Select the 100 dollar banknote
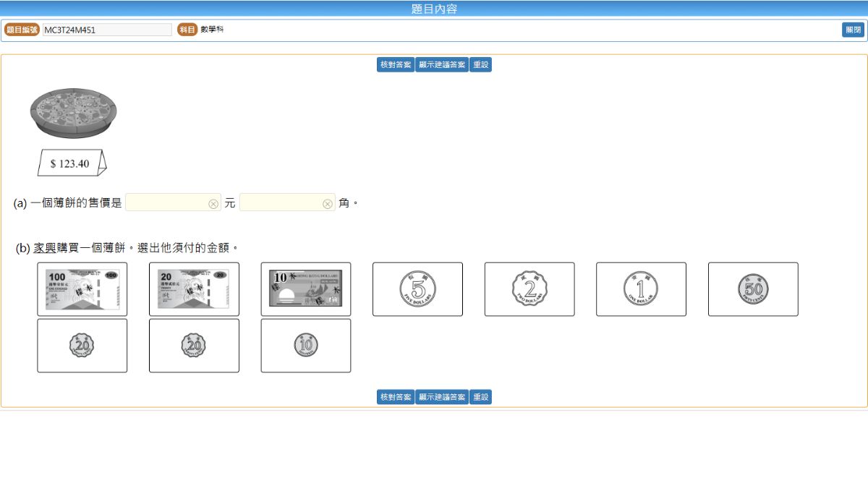 coord(82,289)
